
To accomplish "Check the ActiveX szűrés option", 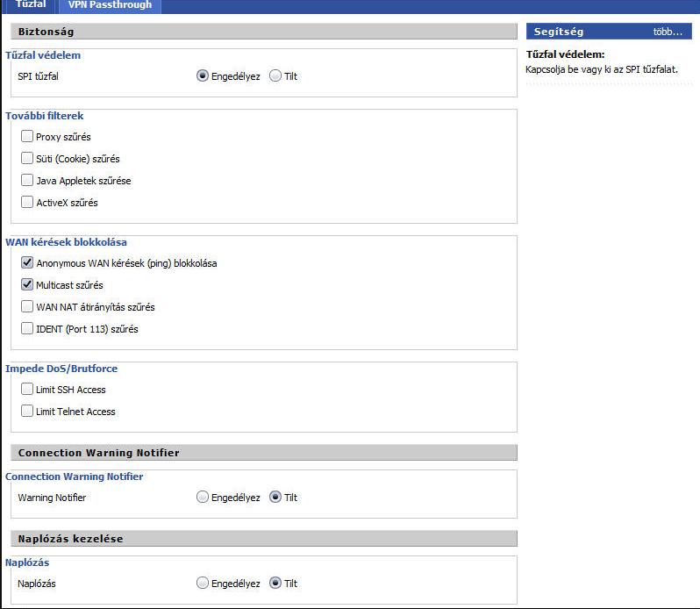I will coord(27,202).
